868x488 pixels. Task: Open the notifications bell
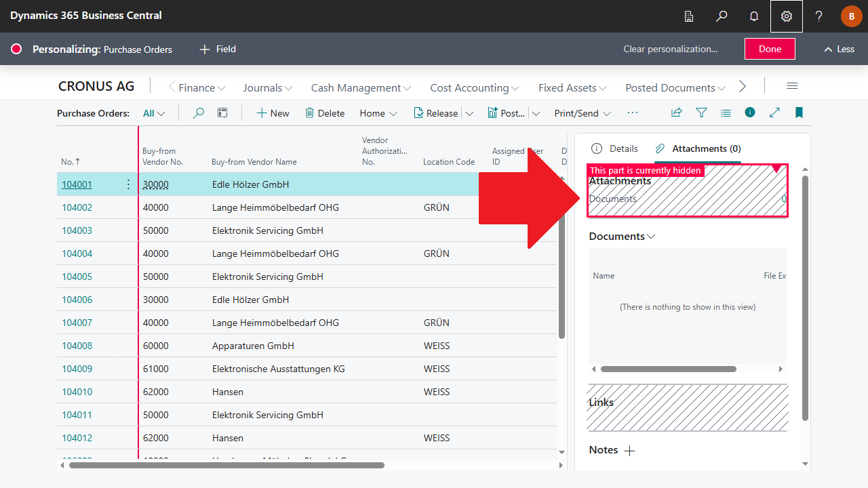pyautogui.click(x=754, y=16)
